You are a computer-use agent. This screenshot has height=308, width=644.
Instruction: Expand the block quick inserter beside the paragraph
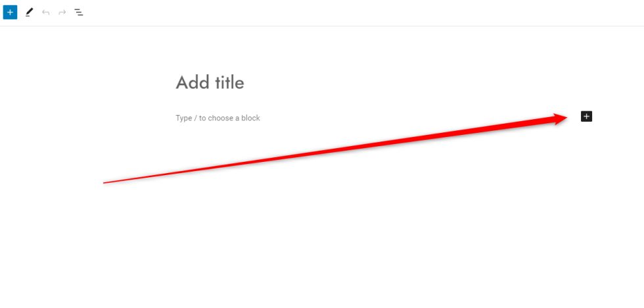coord(586,116)
